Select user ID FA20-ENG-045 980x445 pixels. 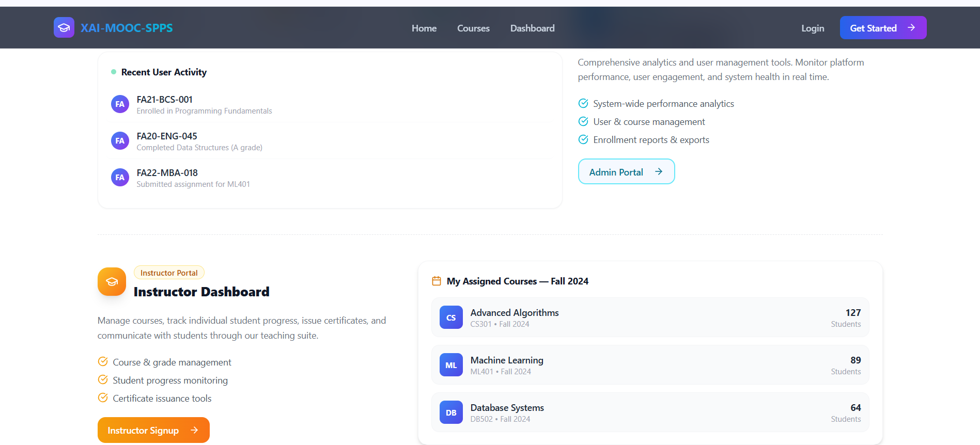pos(167,136)
